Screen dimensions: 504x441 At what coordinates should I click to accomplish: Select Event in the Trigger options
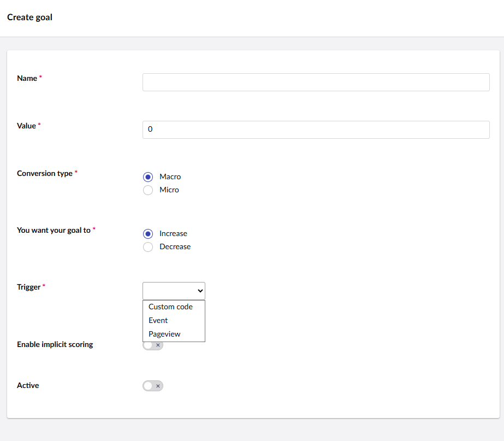tap(158, 321)
